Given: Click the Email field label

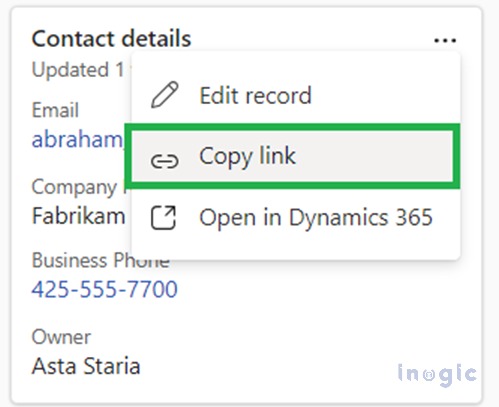Looking at the screenshot, I should [55, 110].
